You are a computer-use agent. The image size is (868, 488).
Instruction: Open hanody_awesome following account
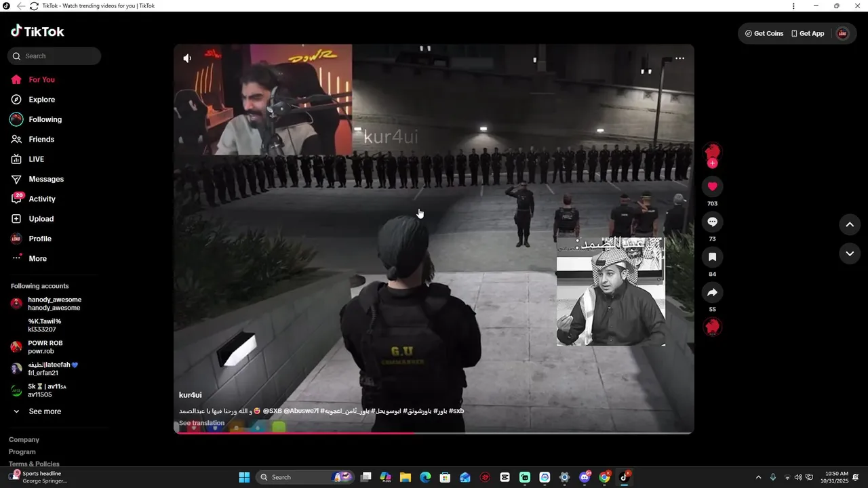tap(54, 304)
